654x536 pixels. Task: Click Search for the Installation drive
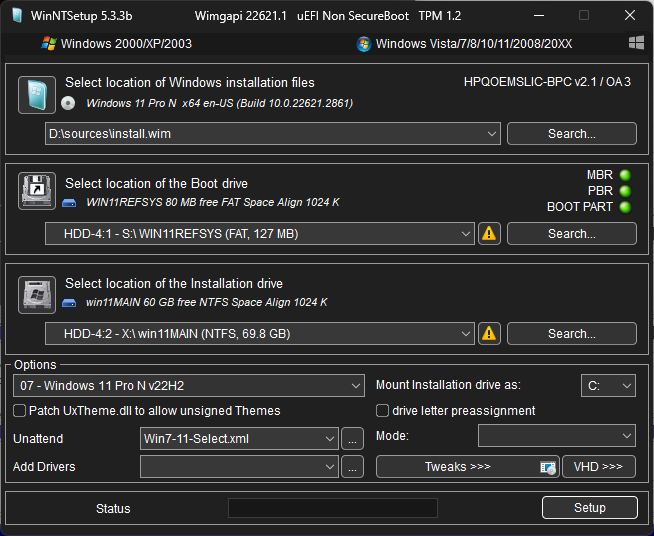click(571, 333)
